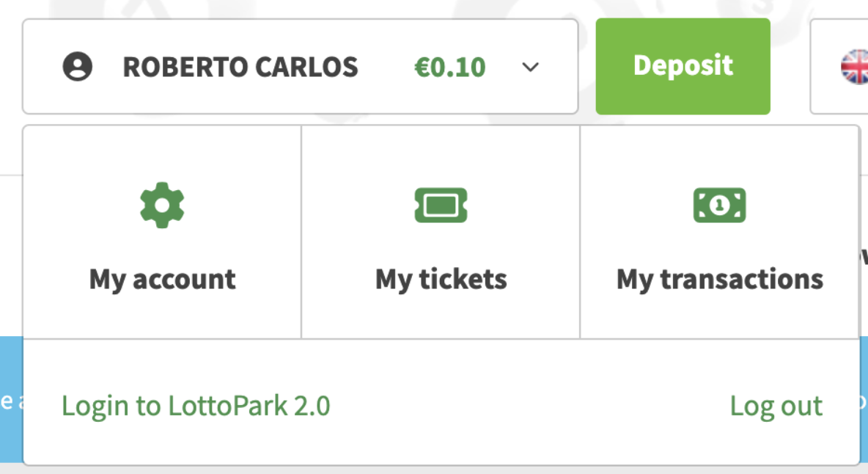Open the language selector box
The height and width of the screenshot is (474, 868).
(839, 67)
